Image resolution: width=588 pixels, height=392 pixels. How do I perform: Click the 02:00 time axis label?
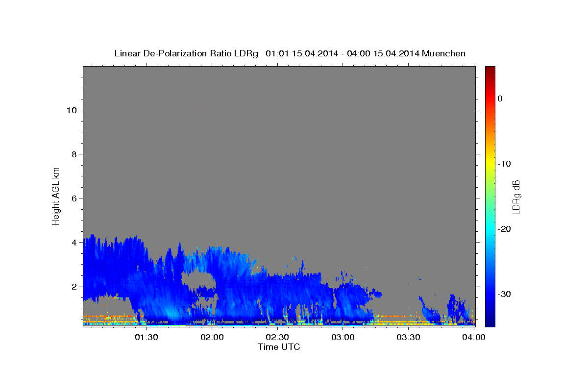(x=212, y=337)
